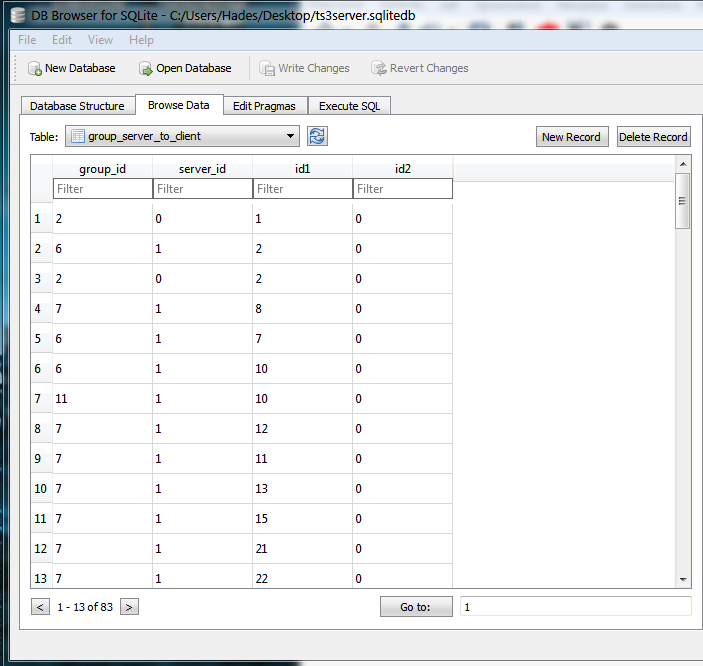Click id1 cell '8' in row 4
Screen dimensions: 703x666
pyautogui.click(x=303, y=309)
